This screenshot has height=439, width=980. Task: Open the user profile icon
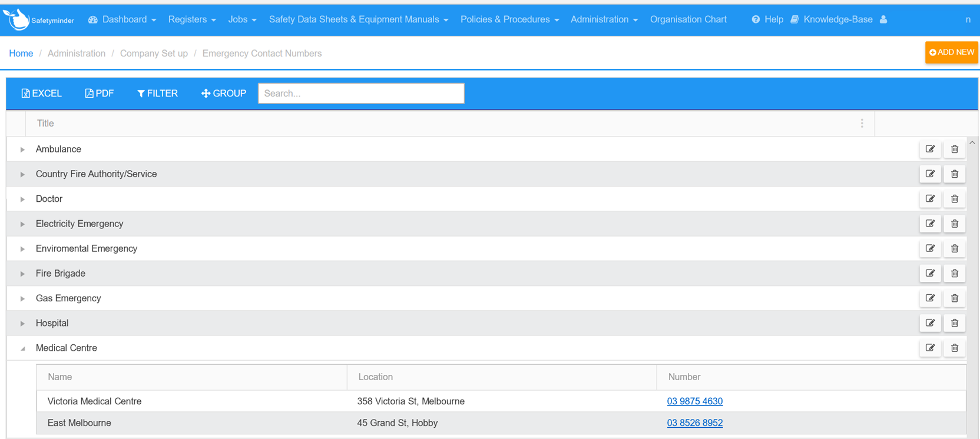[883, 19]
